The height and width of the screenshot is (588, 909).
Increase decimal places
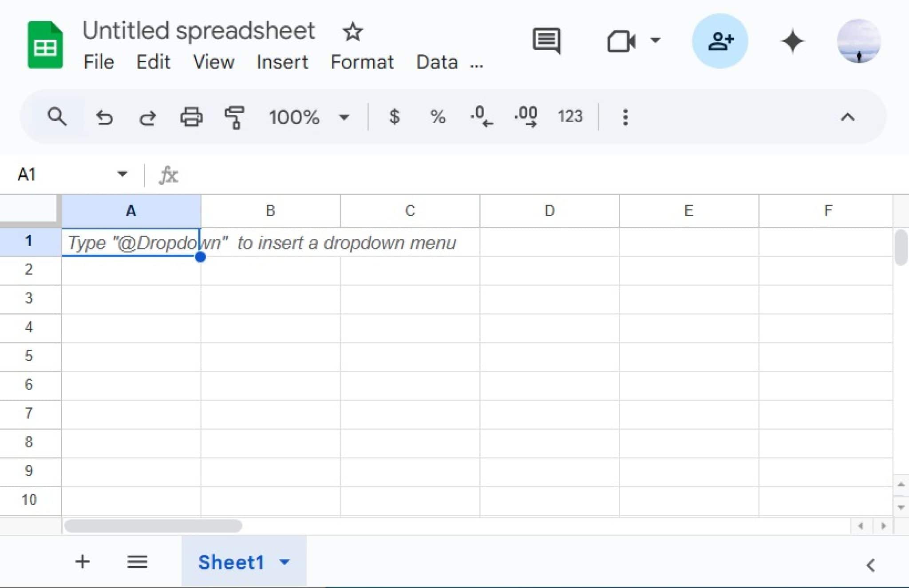[x=526, y=117]
